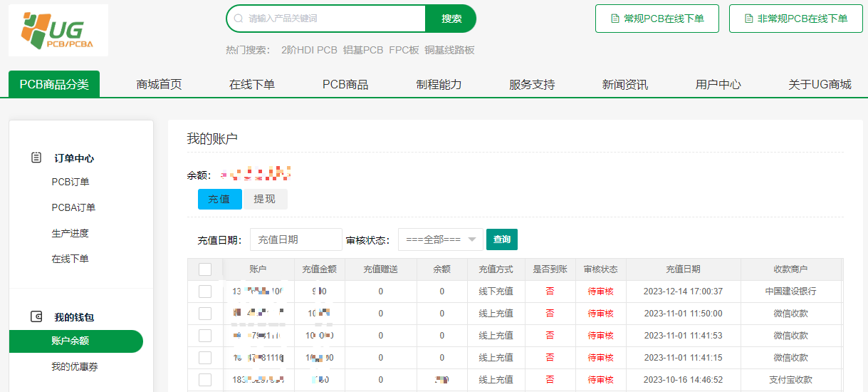Open PCB商品 navigation item
This screenshot has height=392, width=868.
click(345, 84)
